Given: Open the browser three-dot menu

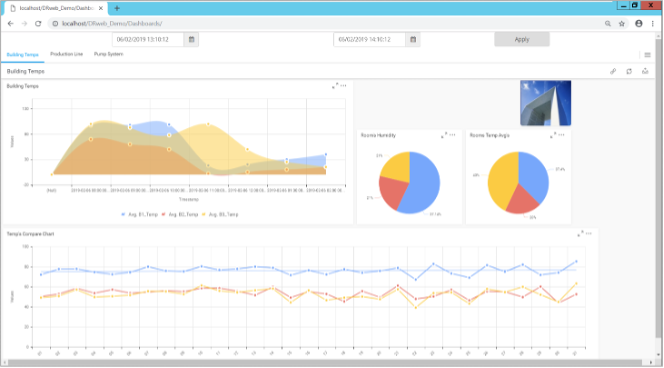Looking at the screenshot, I should (x=653, y=24).
